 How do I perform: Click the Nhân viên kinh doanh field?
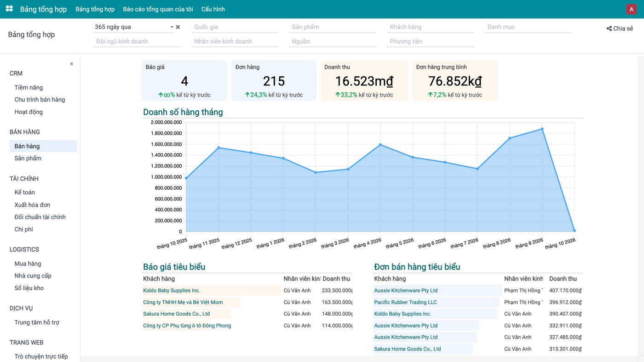(235, 41)
